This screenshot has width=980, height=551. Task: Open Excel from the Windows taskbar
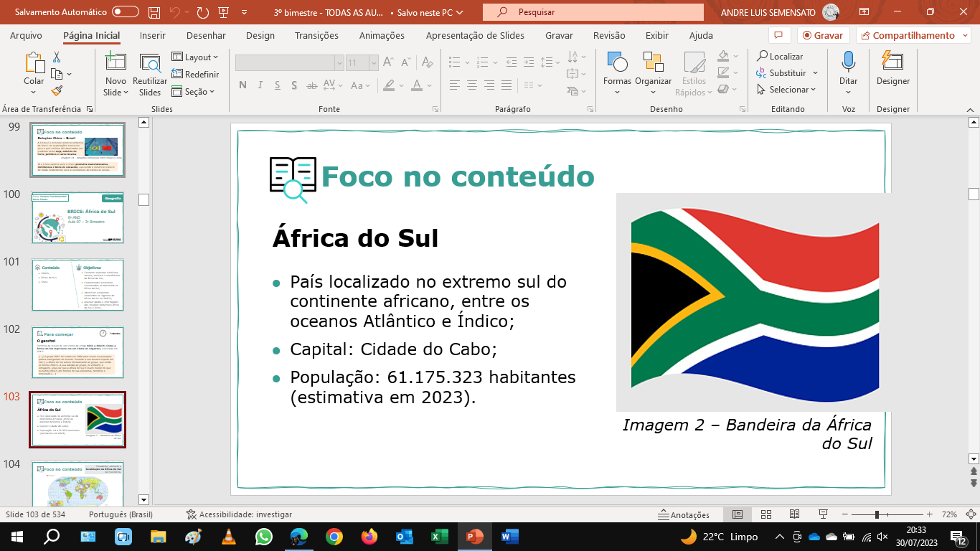pos(439,536)
